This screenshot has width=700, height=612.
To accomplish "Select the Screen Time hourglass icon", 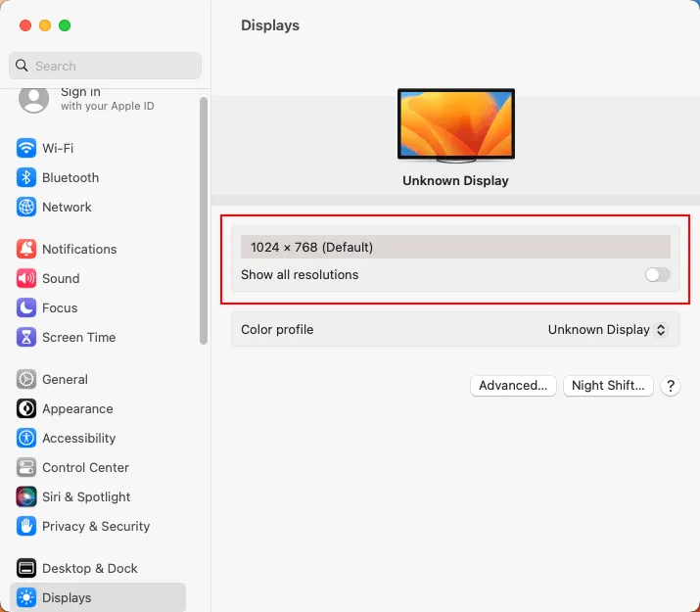I will pos(26,338).
